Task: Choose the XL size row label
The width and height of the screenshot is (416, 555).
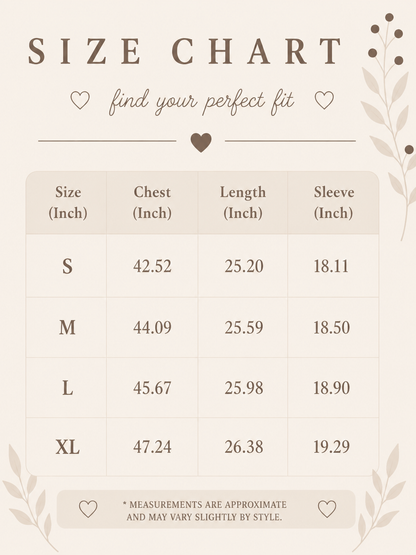Action: [x=67, y=447]
